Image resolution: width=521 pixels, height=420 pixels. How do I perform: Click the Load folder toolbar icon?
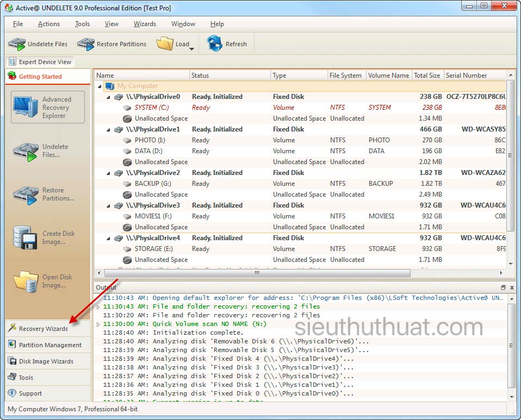(165, 43)
